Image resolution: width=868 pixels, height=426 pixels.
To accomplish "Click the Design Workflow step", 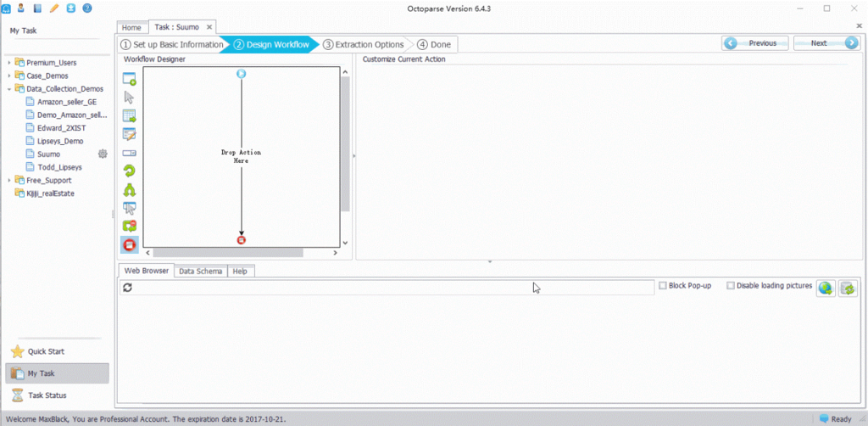I will click(x=272, y=44).
